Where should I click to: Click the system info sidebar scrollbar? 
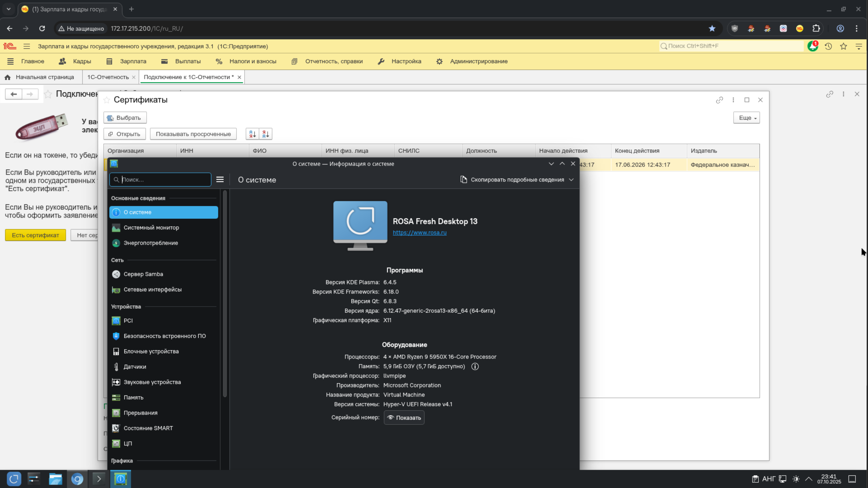tap(225, 293)
